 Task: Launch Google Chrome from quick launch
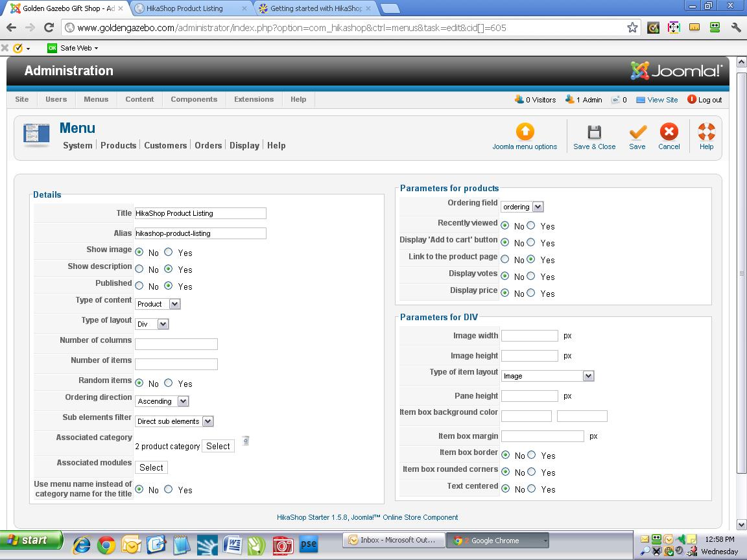[x=106, y=544]
